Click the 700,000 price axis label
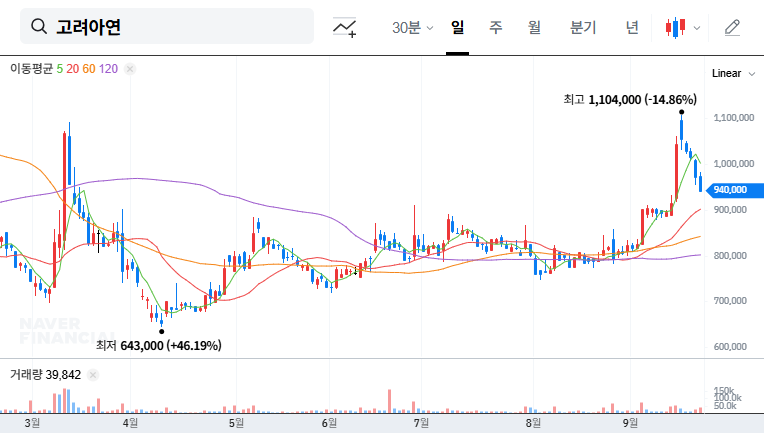The width and height of the screenshot is (764, 433). click(730, 301)
